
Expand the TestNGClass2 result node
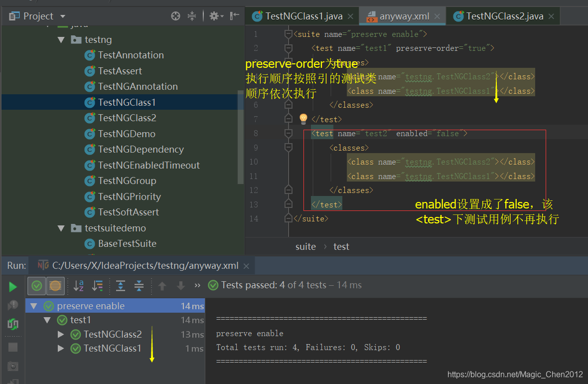click(x=61, y=334)
